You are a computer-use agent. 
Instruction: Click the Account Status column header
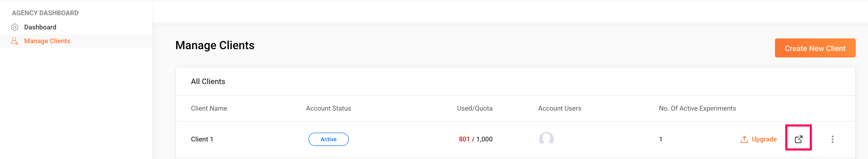point(328,108)
